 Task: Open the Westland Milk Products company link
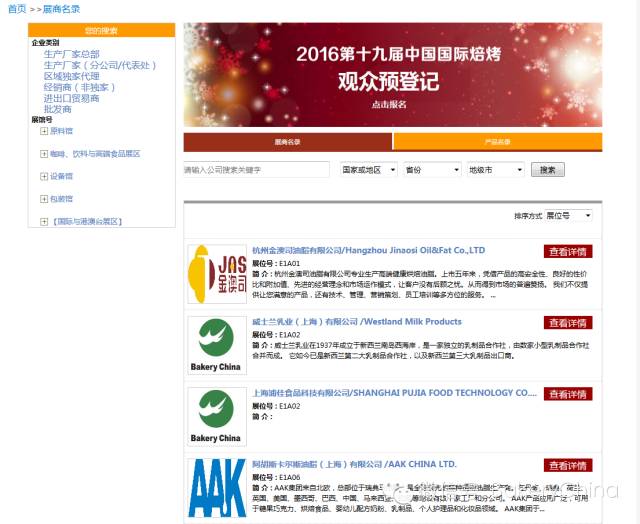pos(357,322)
